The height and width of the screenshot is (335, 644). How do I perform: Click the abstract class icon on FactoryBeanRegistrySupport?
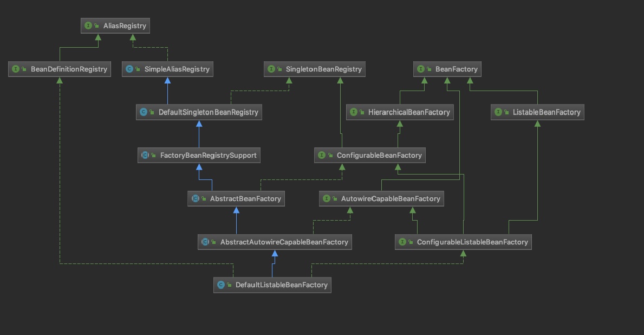[x=145, y=155]
